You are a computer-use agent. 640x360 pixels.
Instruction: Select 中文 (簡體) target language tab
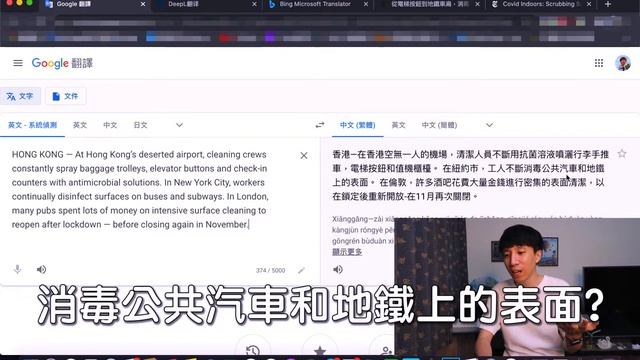(x=439, y=125)
